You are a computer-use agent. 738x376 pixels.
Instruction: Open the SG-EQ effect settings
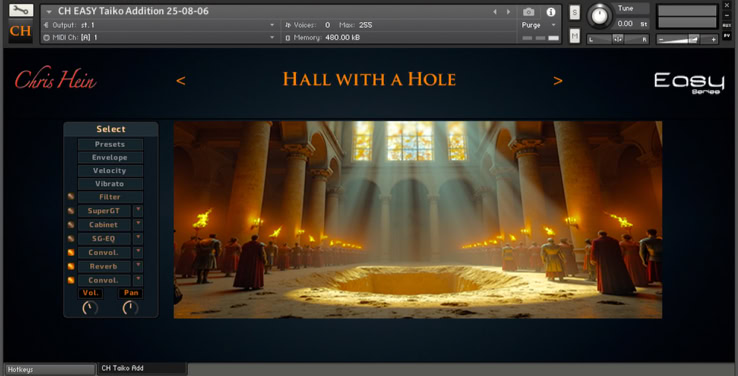[x=104, y=239]
